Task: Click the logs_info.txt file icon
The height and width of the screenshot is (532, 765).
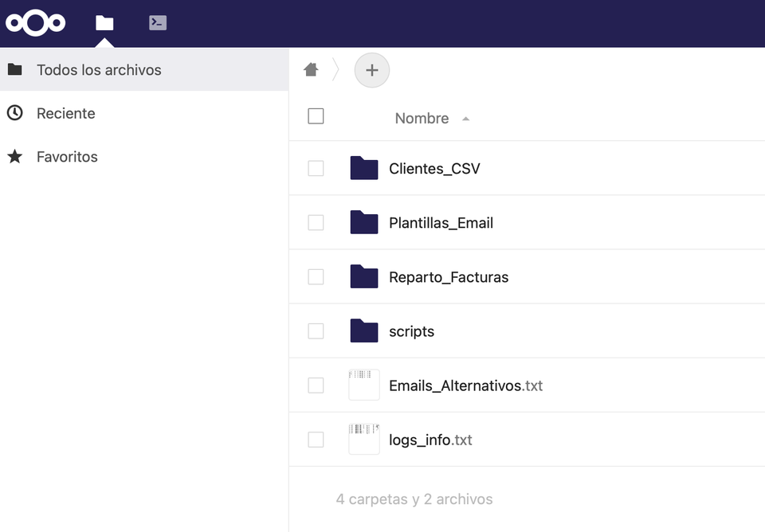Action: pos(363,439)
